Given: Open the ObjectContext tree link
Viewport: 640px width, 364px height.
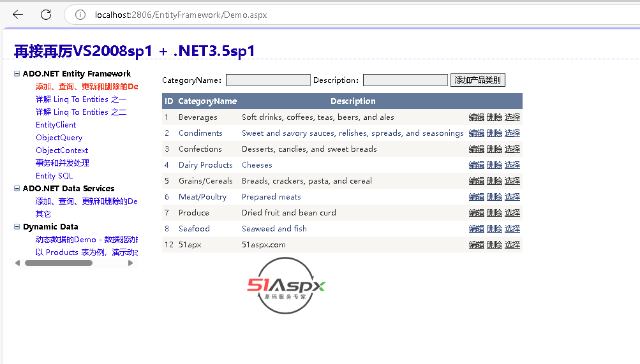Looking at the screenshot, I should (62, 150).
